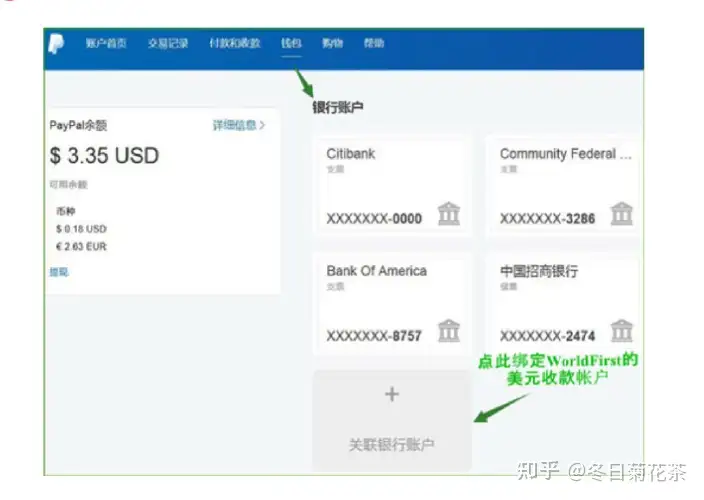Click the PayPal余额 label
The image size is (704, 500).
pos(78,125)
